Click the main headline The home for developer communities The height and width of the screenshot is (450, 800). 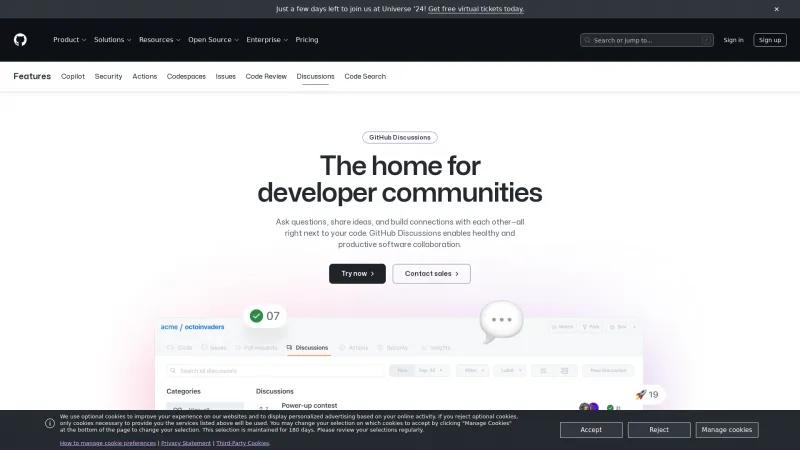pos(399,179)
